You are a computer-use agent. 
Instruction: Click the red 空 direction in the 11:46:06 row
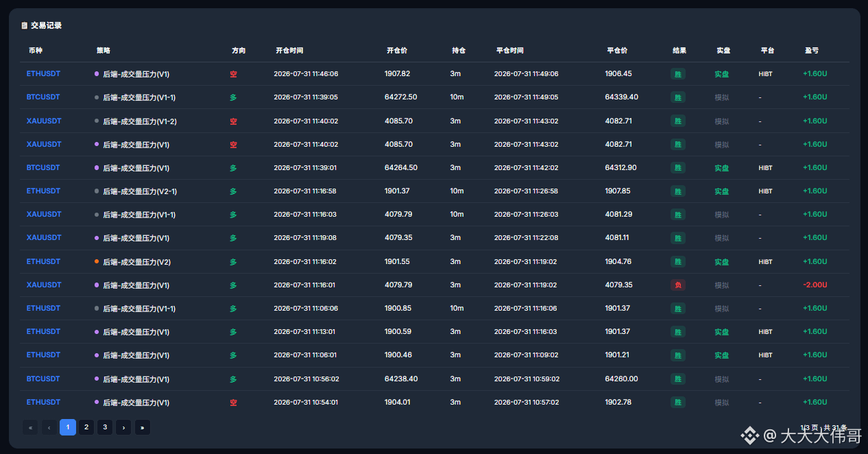pyautogui.click(x=233, y=74)
